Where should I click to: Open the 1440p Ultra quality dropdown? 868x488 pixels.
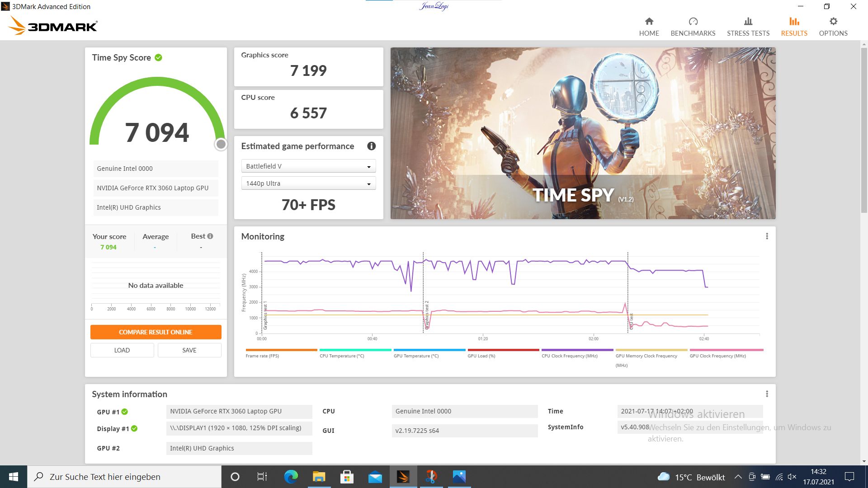[308, 183]
